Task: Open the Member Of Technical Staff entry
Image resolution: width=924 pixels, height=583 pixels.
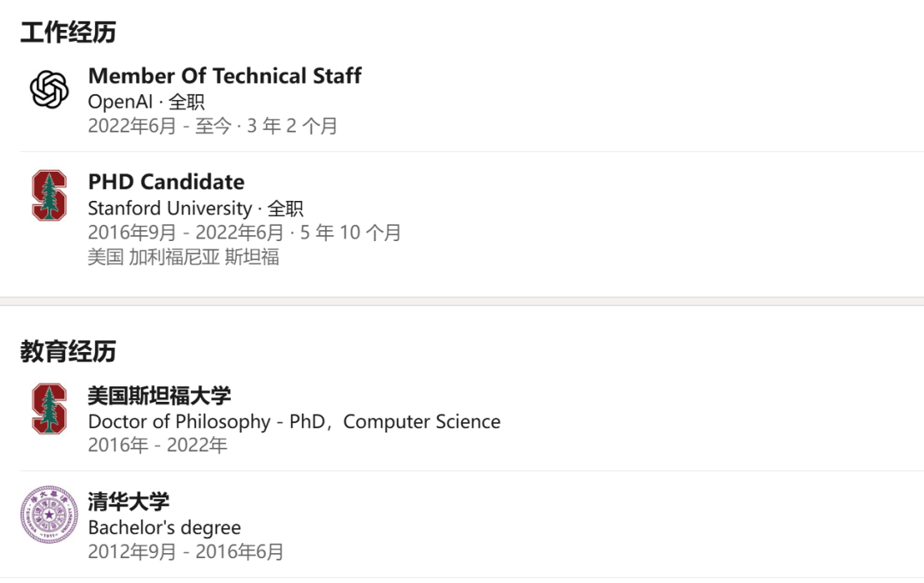Action: 224,76
